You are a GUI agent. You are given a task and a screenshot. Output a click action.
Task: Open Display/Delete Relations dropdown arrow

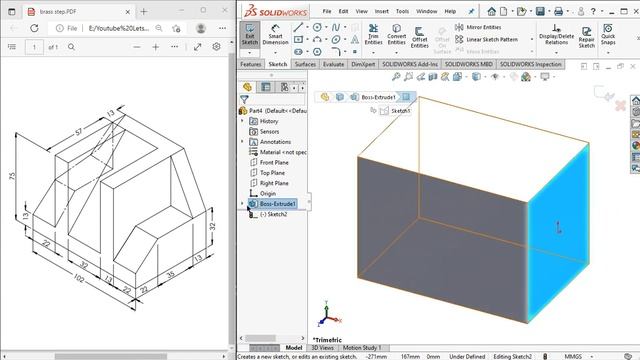[556, 53]
